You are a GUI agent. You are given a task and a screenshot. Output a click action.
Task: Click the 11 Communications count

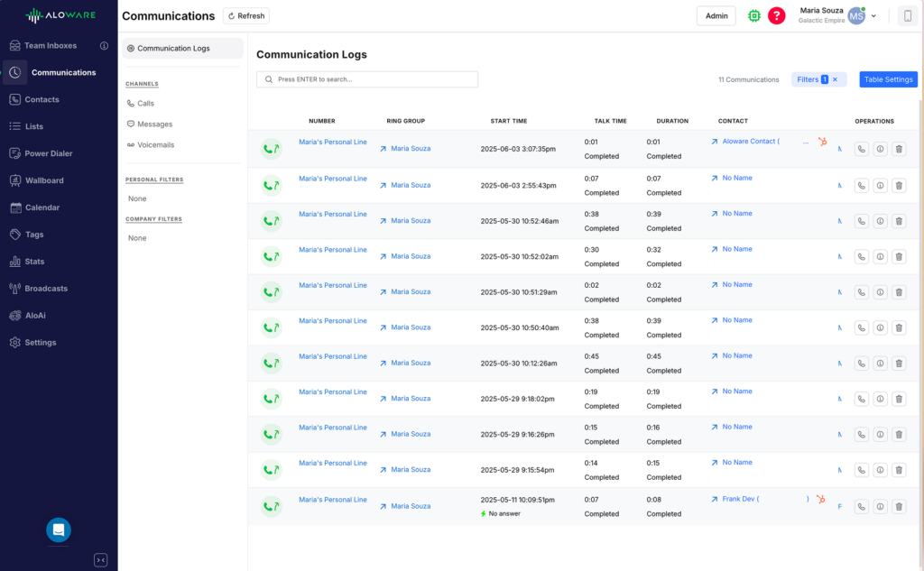click(x=748, y=79)
